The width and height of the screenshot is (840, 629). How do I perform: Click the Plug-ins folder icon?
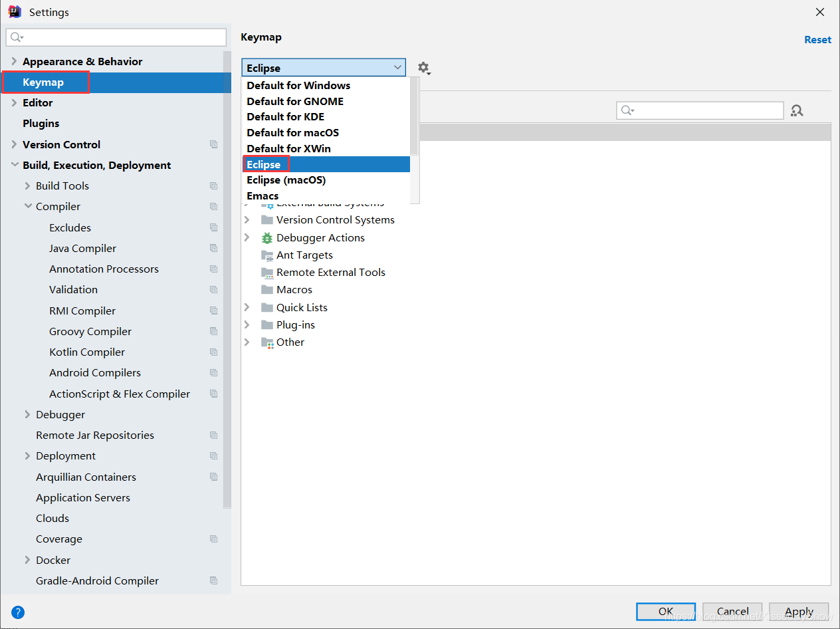coord(267,324)
